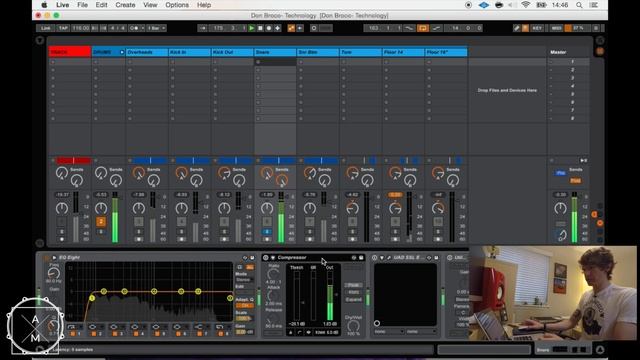640x360 pixels.
Task: Open hot-swap for the Compressor device
Action: tap(354, 258)
